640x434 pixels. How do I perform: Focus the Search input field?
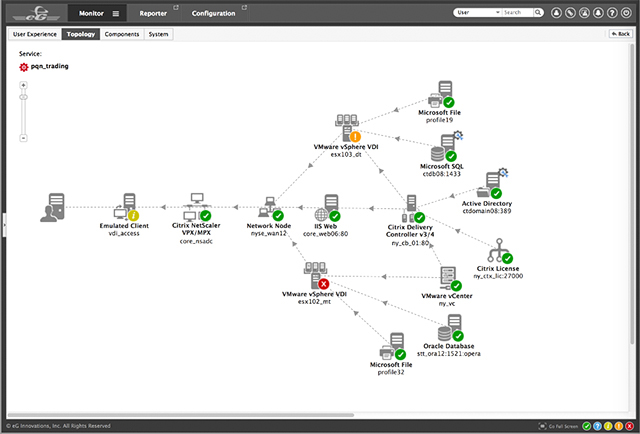coord(518,13)
